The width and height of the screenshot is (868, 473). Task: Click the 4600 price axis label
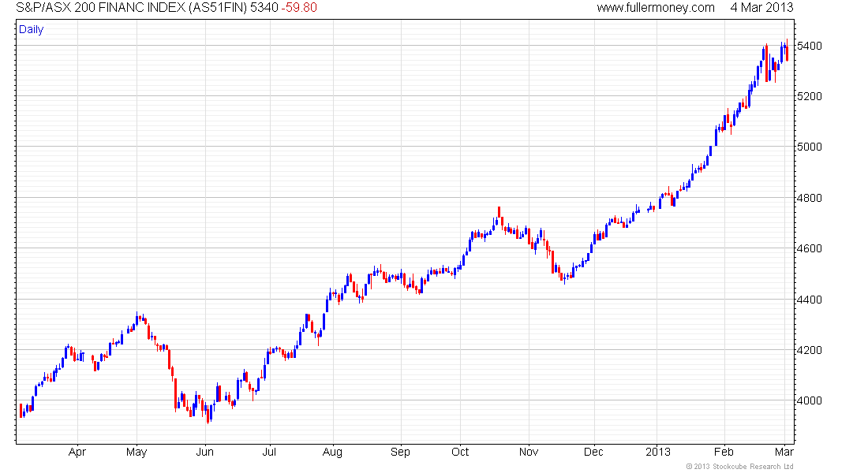pos(809,248)
